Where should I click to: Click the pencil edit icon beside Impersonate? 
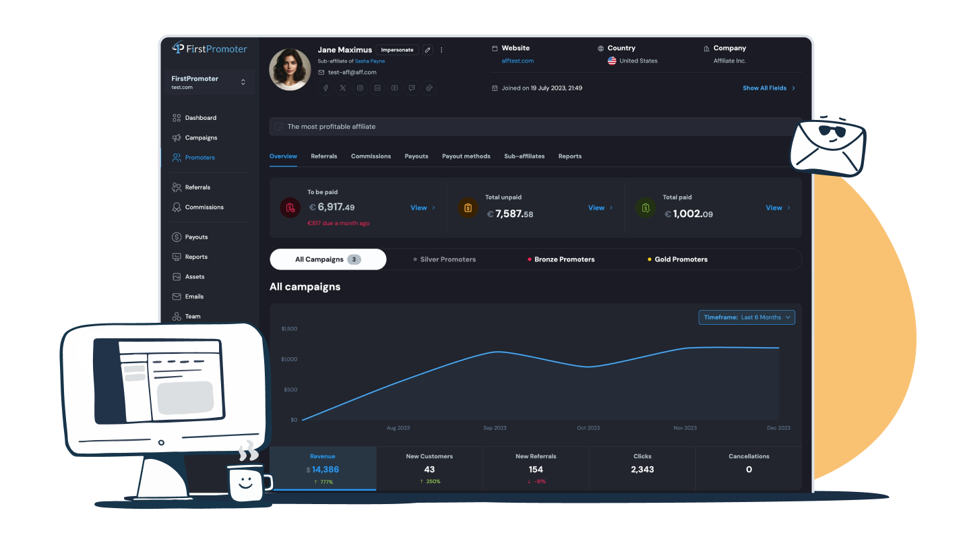[427, 50]
